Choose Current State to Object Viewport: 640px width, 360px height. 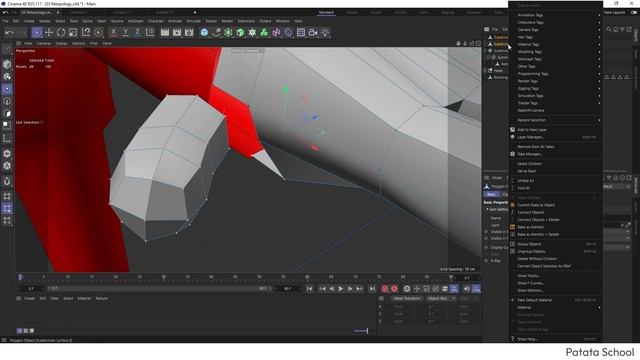click(x=556, y=205)
